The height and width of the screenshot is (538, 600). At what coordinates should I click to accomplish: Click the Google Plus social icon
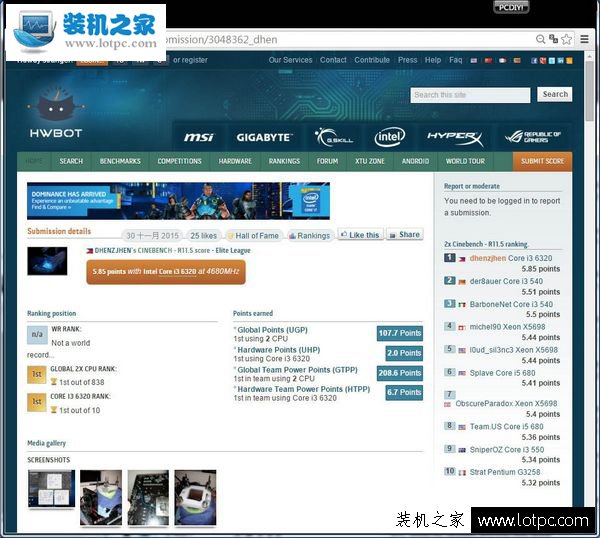point(543,60)
